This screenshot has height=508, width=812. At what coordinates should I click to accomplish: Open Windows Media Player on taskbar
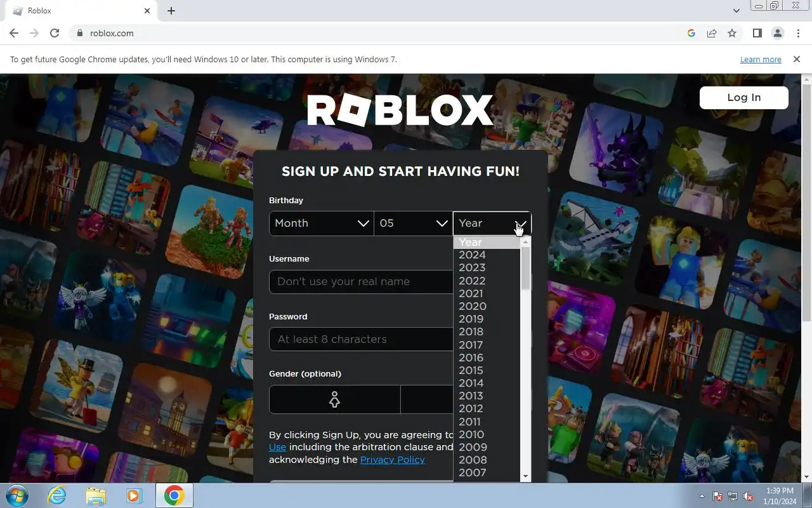[x=134, y=495]
